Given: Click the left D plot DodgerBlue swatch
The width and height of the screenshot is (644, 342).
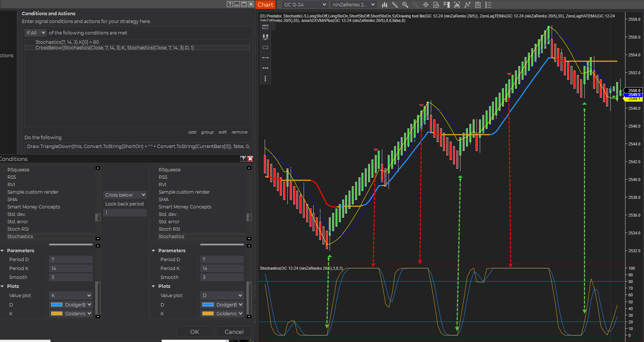Looking at the screenshot, I should coord(57,305).
